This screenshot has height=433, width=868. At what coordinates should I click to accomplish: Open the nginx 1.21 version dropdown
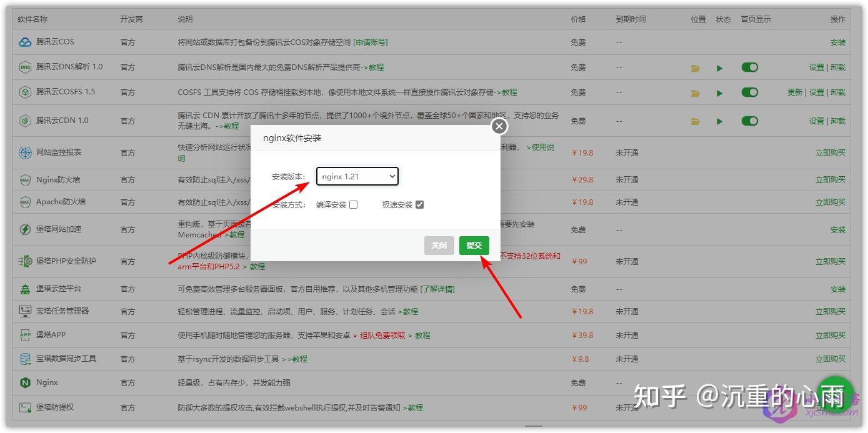click(357, 177)
